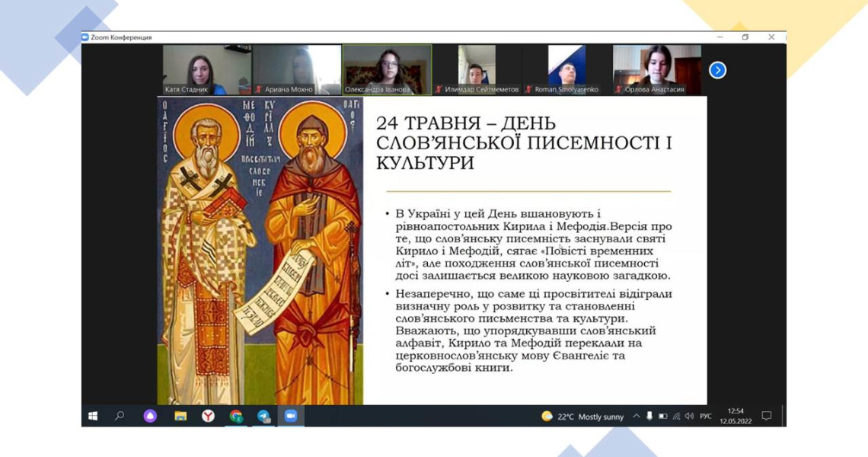Open notification action center
Image resolution: width=868 pixels, height=457 pixels.
[x=767, y=416]
